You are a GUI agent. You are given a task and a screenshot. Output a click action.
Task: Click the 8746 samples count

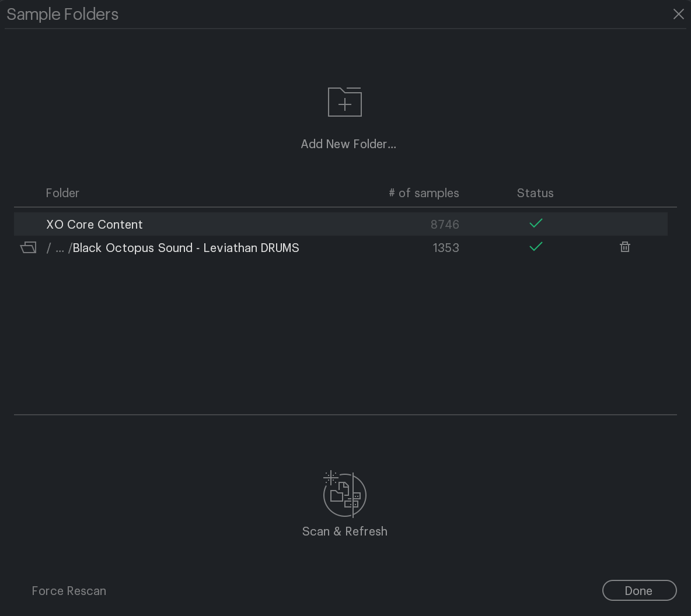click(x=445, y=224)
